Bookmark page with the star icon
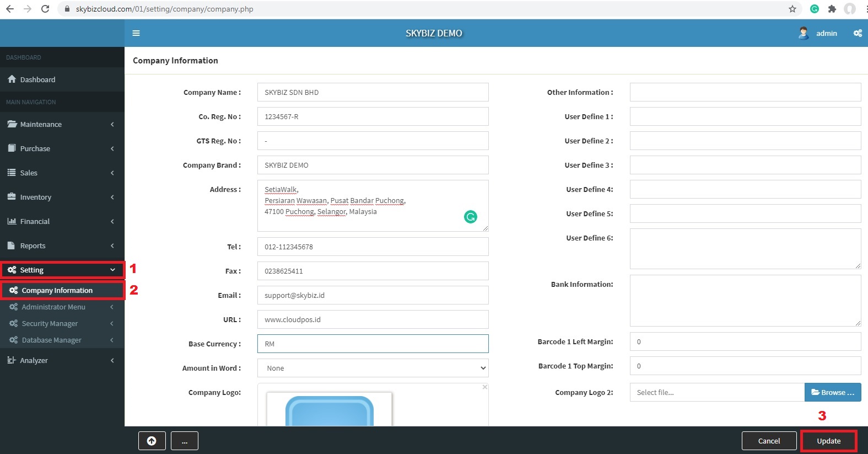The height and width of the screenshot is (454, 868). pos(792,9)
